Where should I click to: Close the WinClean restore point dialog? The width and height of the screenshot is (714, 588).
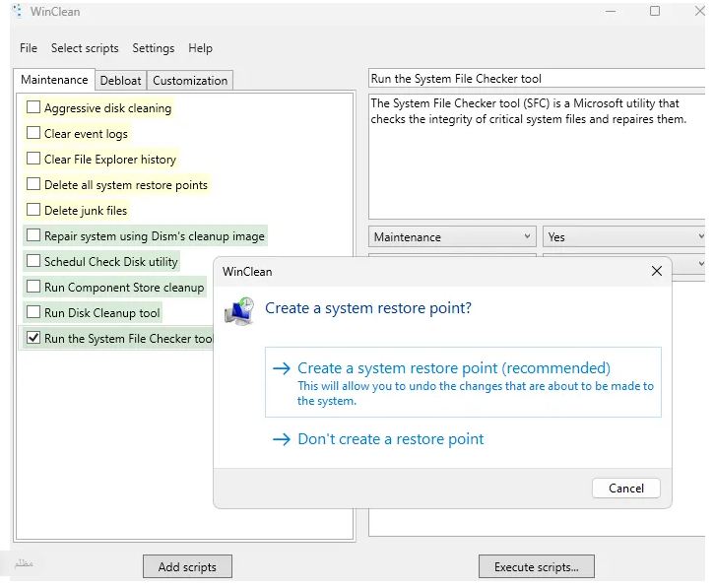(x=656, y=272)
